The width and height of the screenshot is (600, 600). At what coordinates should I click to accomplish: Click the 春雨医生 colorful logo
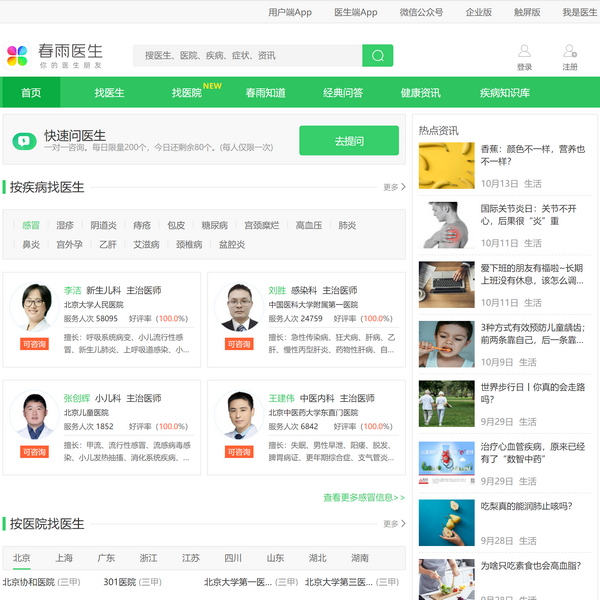point(18,56)
